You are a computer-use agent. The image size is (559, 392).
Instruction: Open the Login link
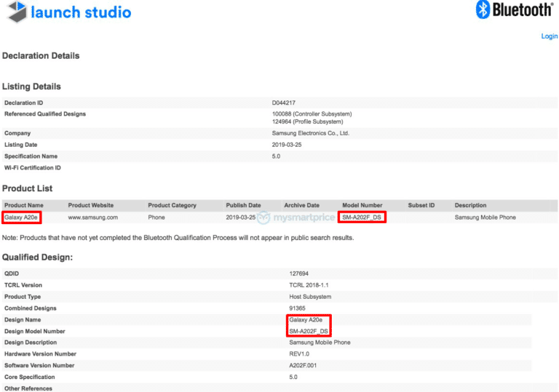pos(549,36)
